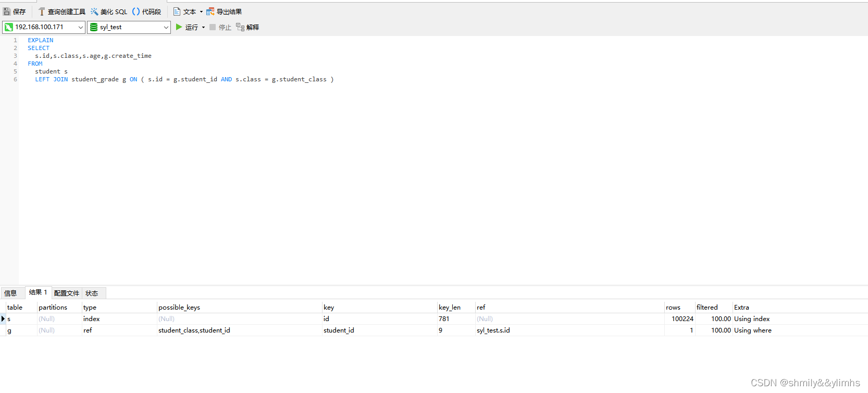This screenshot has width=868, height=393.
Task: Click line number 3 in the gutter
Action: click(15, 56)
